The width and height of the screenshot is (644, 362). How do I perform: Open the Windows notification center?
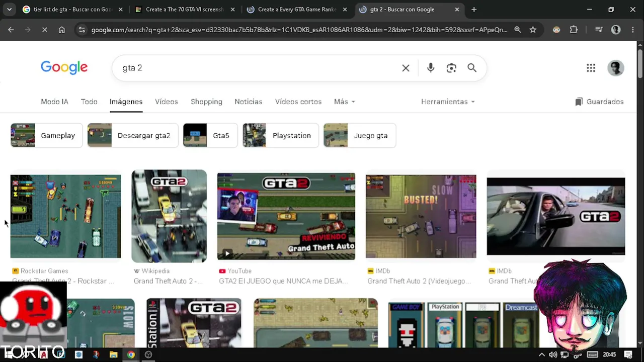(627, 354)
